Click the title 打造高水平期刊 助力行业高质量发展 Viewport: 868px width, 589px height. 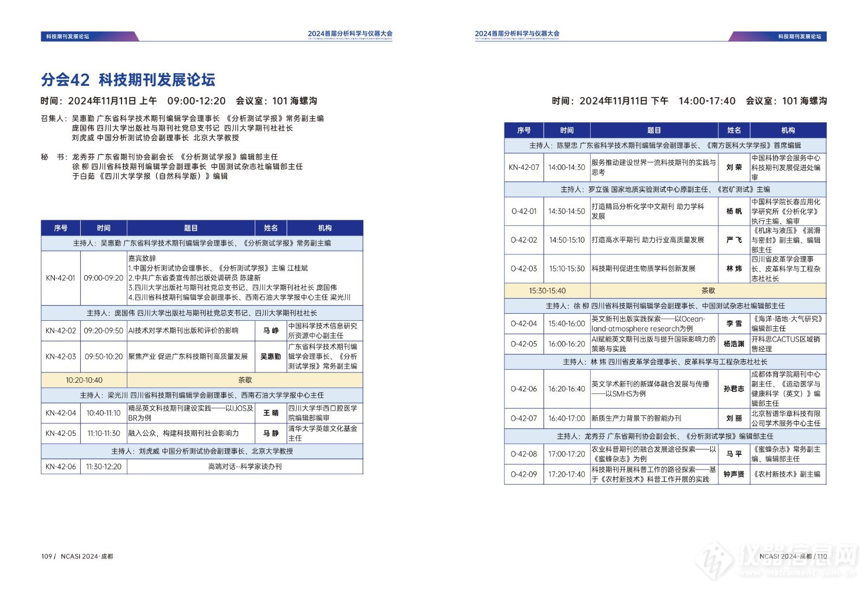(648, 240)
